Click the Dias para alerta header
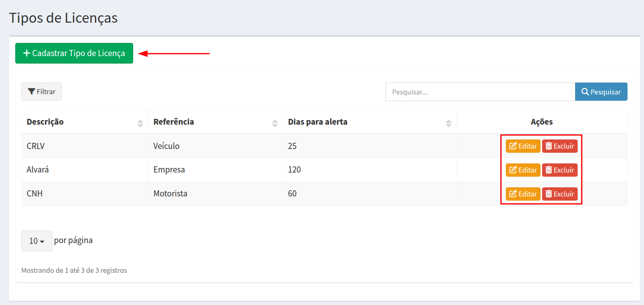This screenshot has width=644, height=305. [317, 122]
